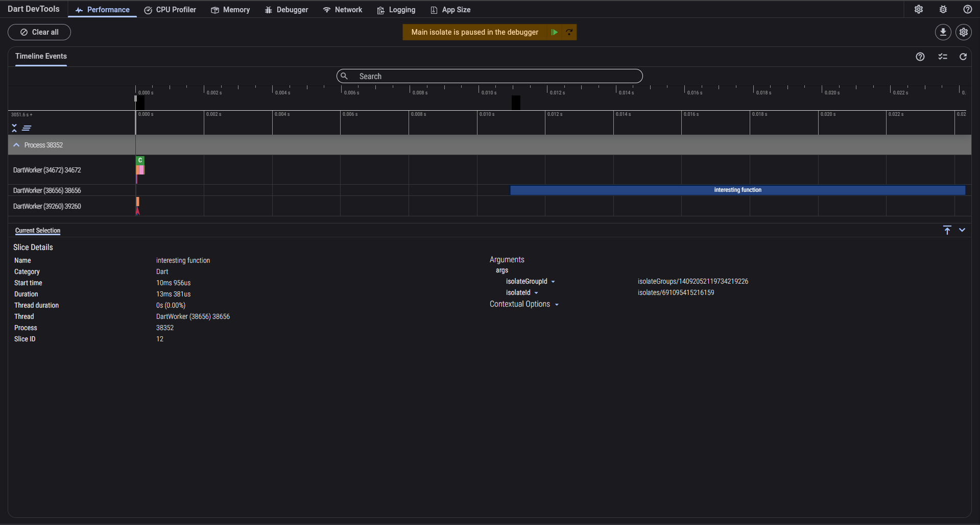Open the Network tab
The width and height of the screenshot is (980, 525).
(343, 10)
